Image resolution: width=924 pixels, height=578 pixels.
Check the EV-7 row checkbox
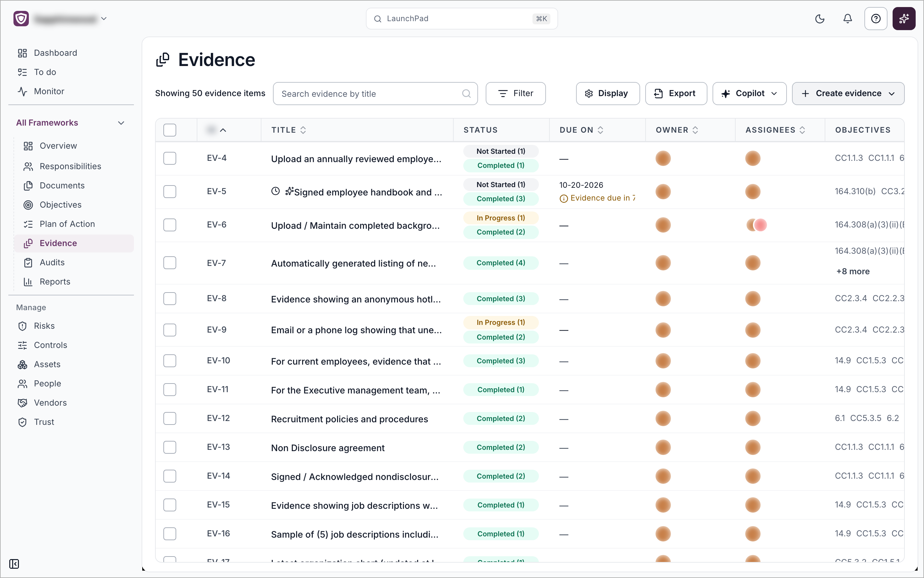tap(169, 263)
